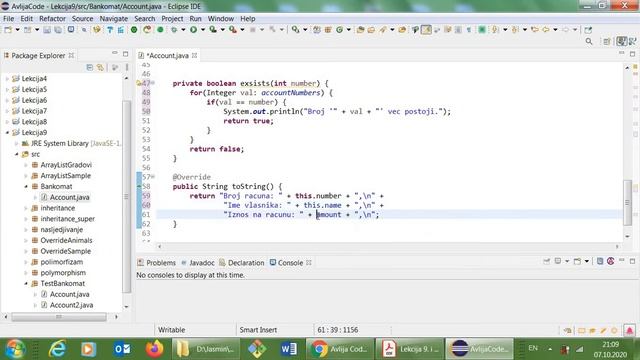640x360 pixels.
Task: Open the Coverage dropdown arrow
Action: click(222, 30)
